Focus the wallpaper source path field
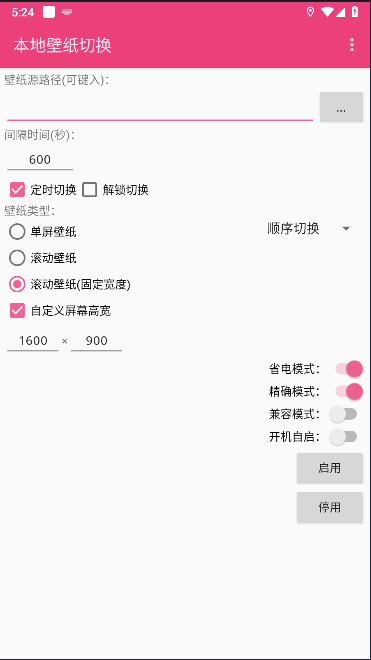This screenshot has height=660, width=371. [160, 108]
